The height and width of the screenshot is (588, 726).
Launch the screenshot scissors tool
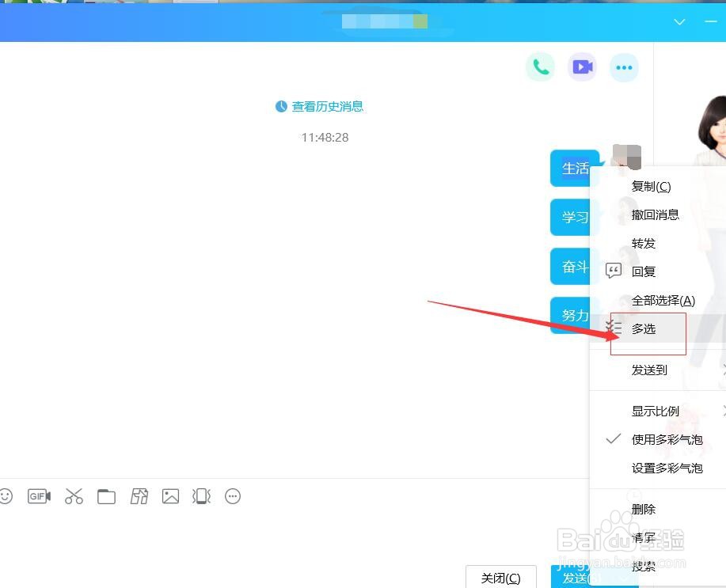click(74, 496)
